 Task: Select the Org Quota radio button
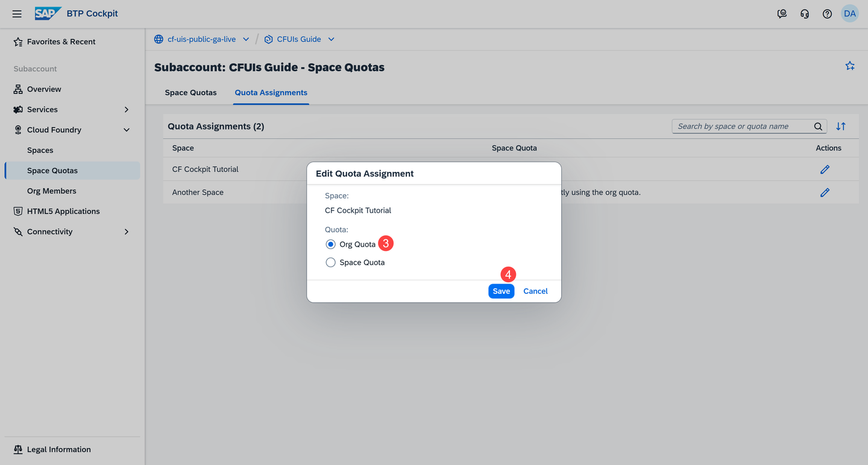click(330, 244)
